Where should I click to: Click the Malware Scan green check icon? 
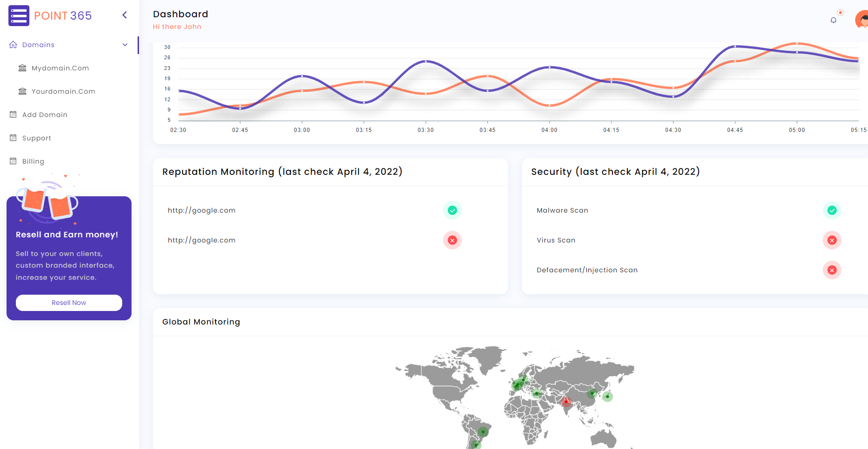(x=832, y=210)
